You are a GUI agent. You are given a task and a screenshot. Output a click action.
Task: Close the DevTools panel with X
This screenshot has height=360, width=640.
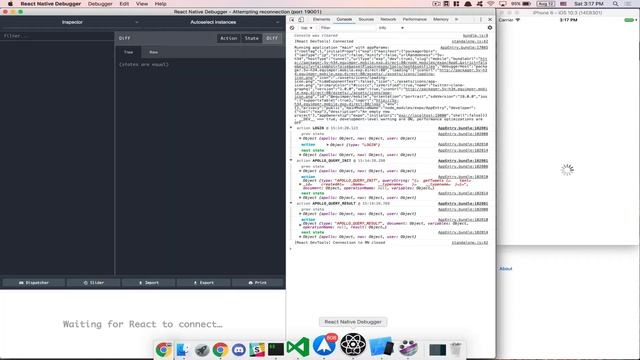click(x=490, y=20)
